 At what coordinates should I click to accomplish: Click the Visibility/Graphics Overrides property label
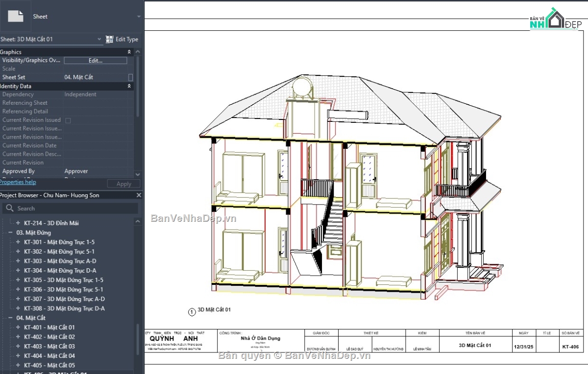point(31,60)
